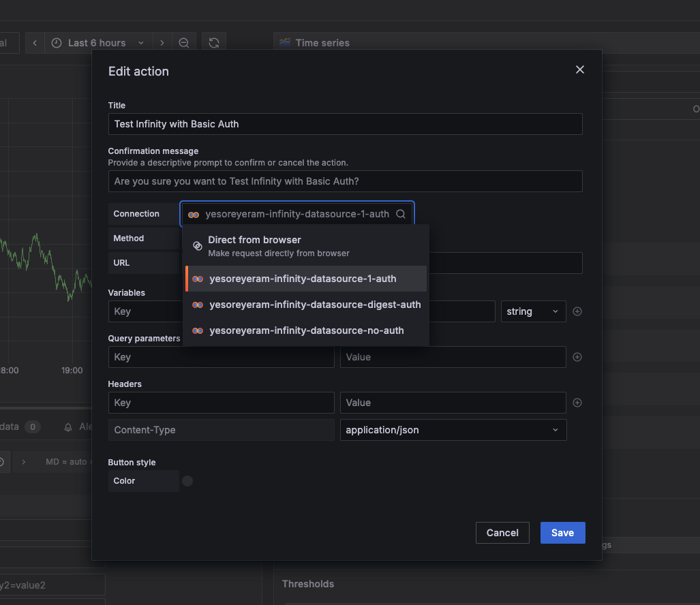Open the Time series visualization picker
Screen dimensions: 700x605
pyautogui.click(x=487, y=43)
